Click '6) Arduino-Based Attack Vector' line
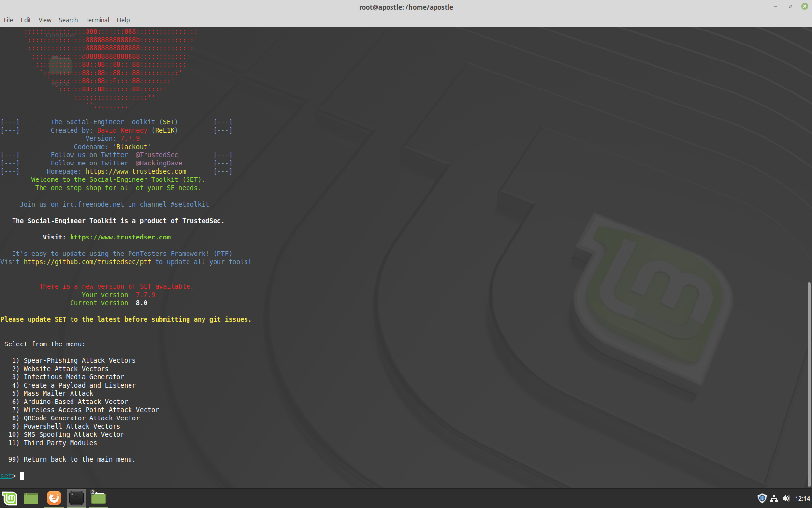 point(70,402)
